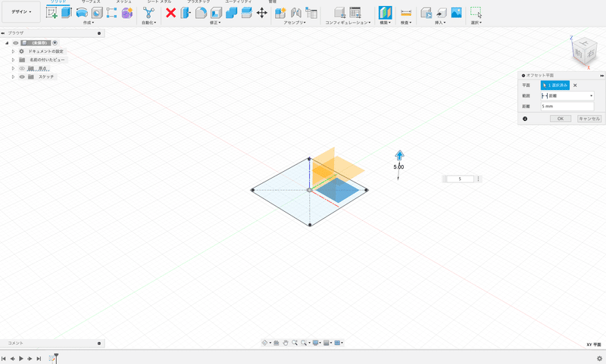The image size is (606, 364).
Task: Toggle visibility eye of 原点 folder
Action: tap(22, 68)
